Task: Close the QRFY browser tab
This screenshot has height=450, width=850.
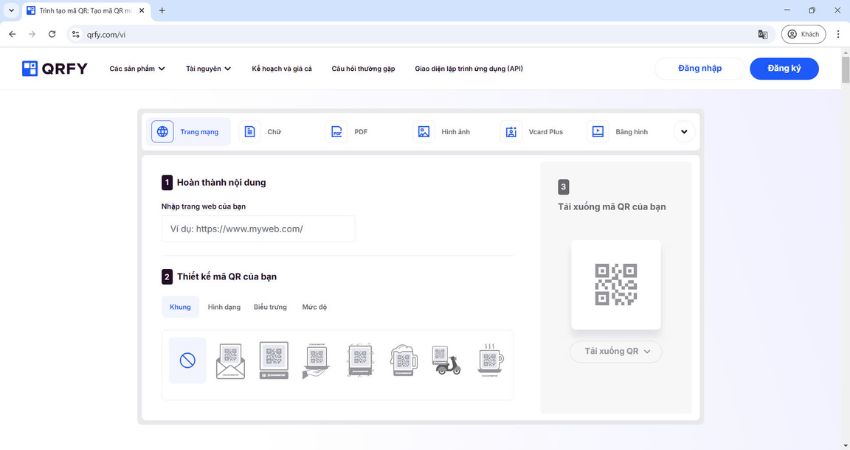Action: (142, 10)
